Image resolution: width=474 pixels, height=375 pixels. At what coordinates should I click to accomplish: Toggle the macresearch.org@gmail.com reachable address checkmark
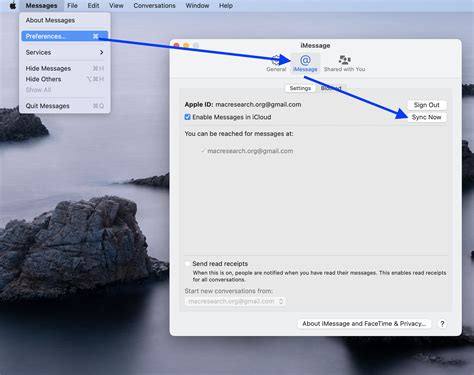click(x=203, y=151)
